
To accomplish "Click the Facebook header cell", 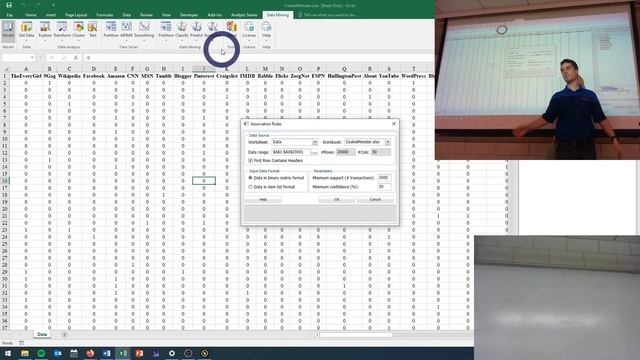I will pyautogui.click(x=93, y=76).
